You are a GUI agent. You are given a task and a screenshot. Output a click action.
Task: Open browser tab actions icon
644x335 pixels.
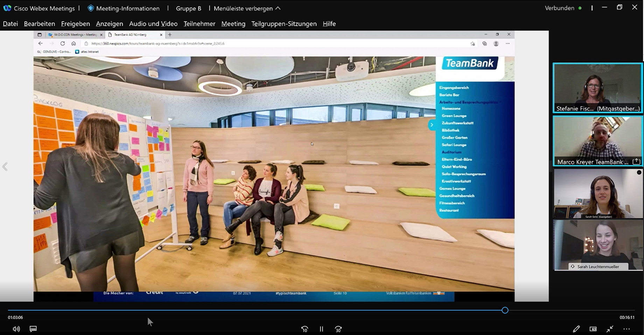coord(40,35)
